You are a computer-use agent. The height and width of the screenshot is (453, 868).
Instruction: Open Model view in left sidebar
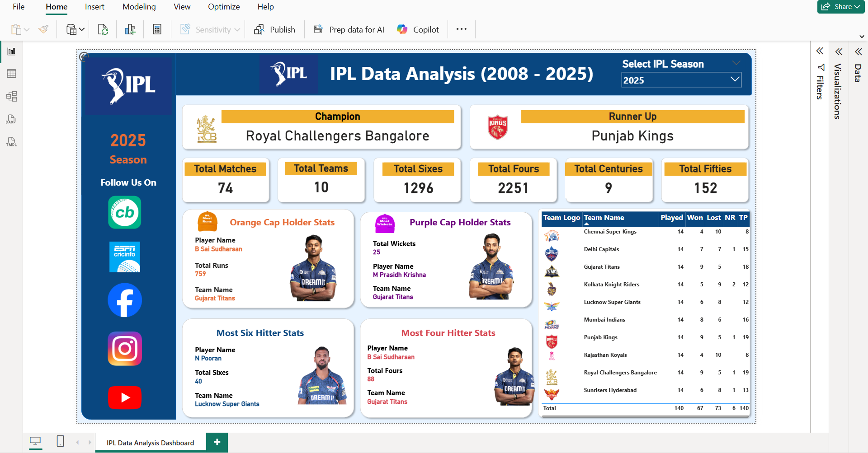[11, 96]
